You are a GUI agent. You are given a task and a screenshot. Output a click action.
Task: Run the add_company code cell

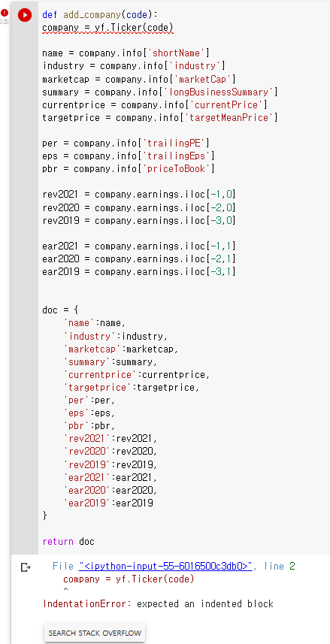(25, 15)
